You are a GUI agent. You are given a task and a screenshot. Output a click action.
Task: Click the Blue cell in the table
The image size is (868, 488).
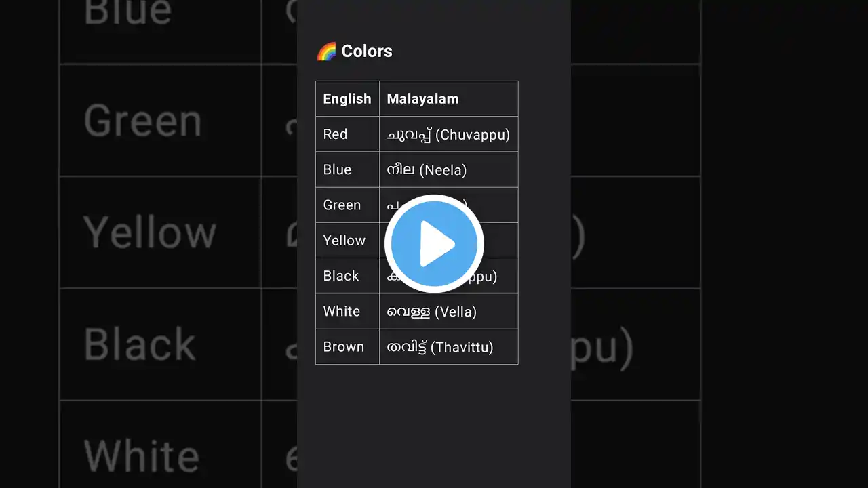tap(347, 169)
